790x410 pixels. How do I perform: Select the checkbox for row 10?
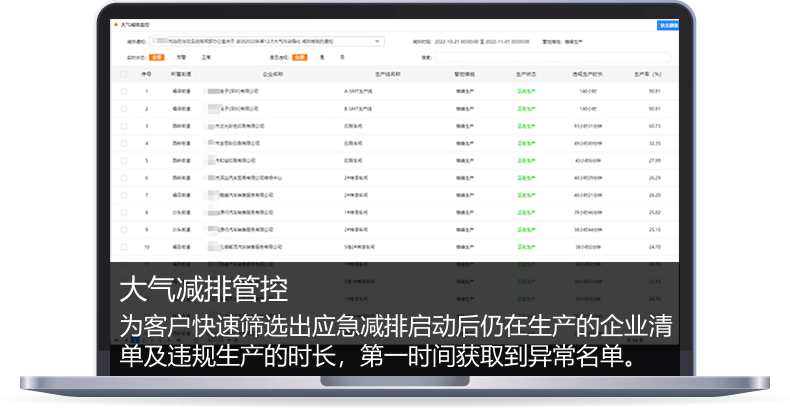(x=124, y=246)
